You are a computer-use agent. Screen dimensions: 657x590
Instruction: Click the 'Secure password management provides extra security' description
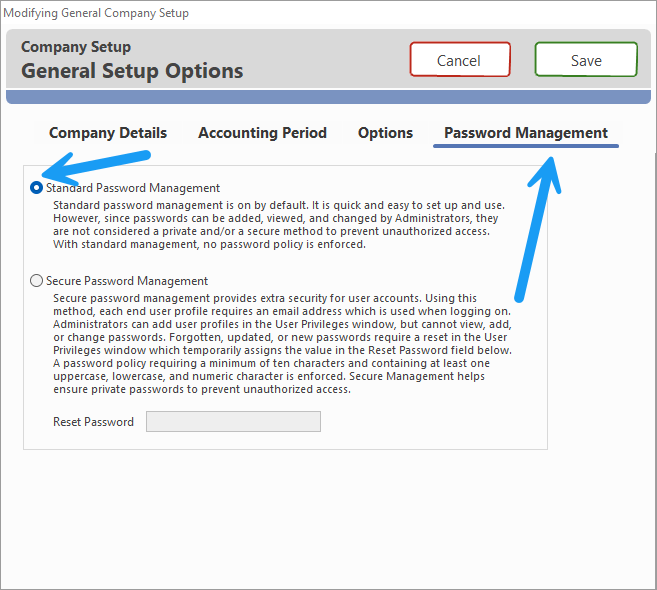coord(282,344)
